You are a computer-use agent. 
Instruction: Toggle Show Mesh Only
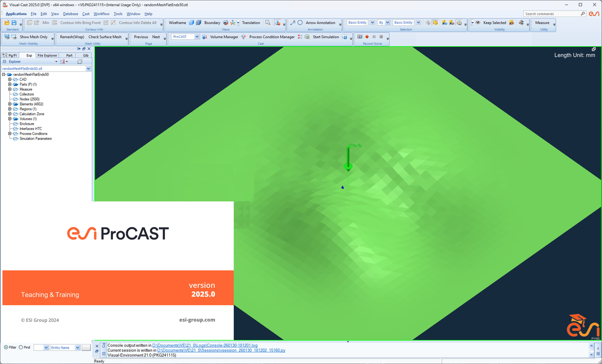click(34, 37)
